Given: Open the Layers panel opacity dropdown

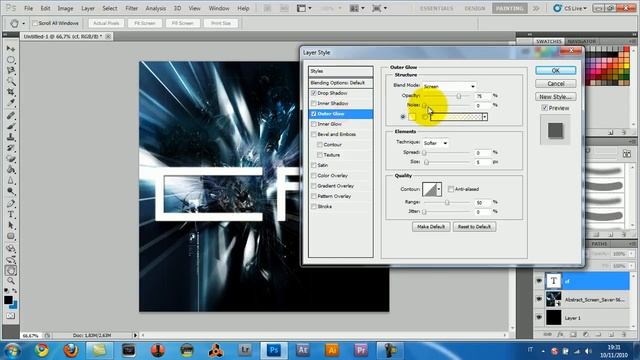Looking at the screenshot, I should [x=631, y=254].
